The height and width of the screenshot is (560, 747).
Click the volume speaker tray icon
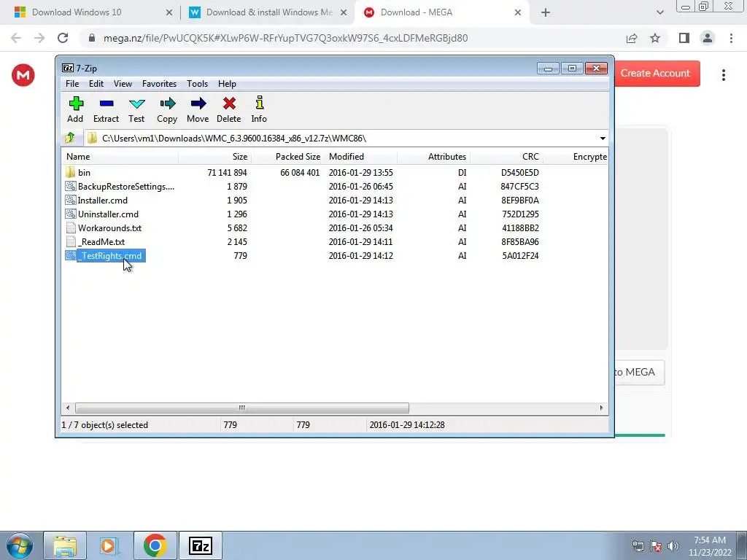tap(673, 546)
